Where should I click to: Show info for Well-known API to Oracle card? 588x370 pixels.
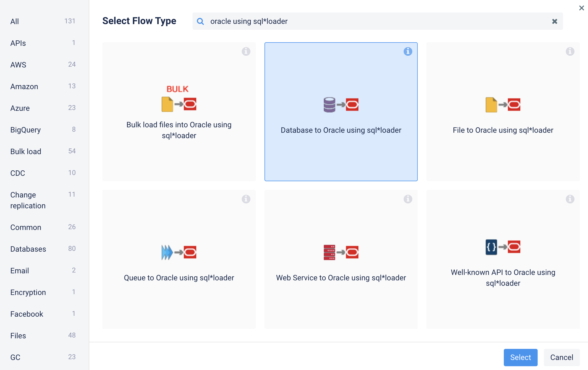click(570, 199)
